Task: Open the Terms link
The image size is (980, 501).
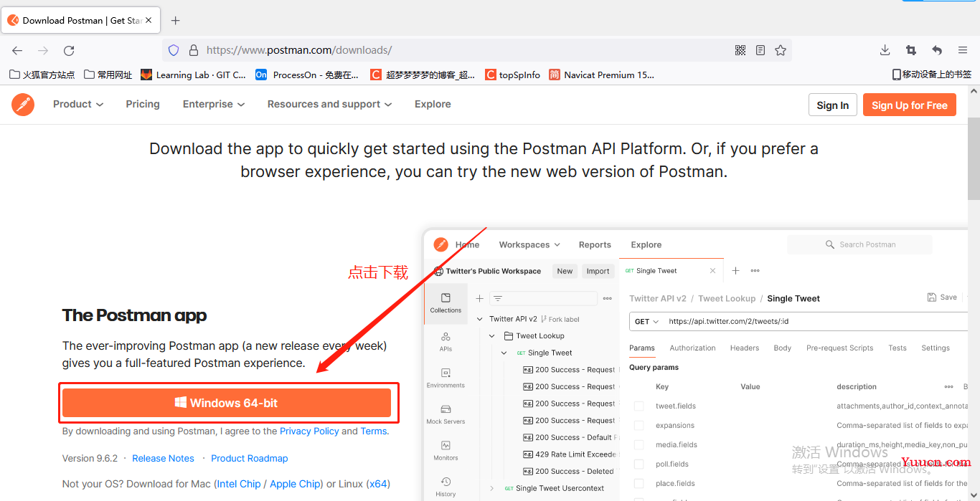Action: [374, 431]
